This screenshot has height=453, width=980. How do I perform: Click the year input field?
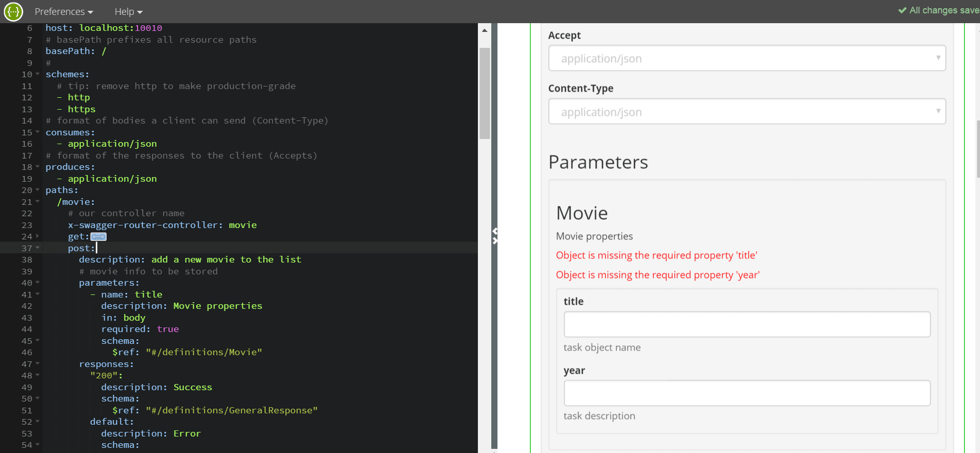click(x=747, y=393)
